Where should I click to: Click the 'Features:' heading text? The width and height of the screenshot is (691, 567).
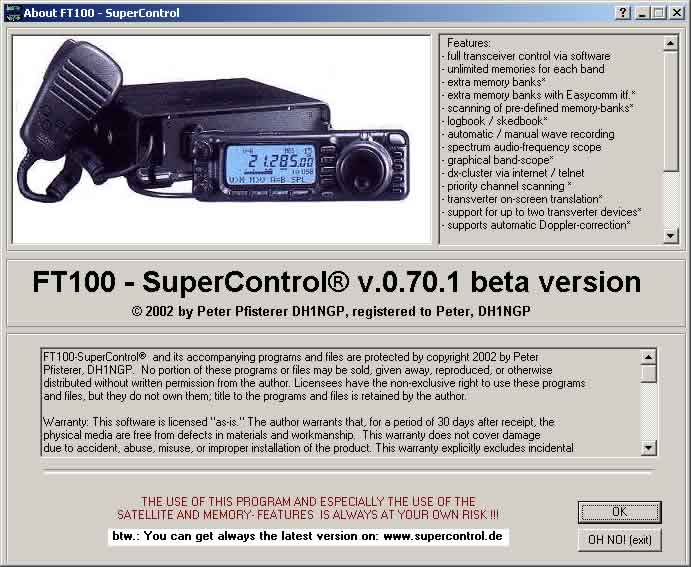point(469,43)
